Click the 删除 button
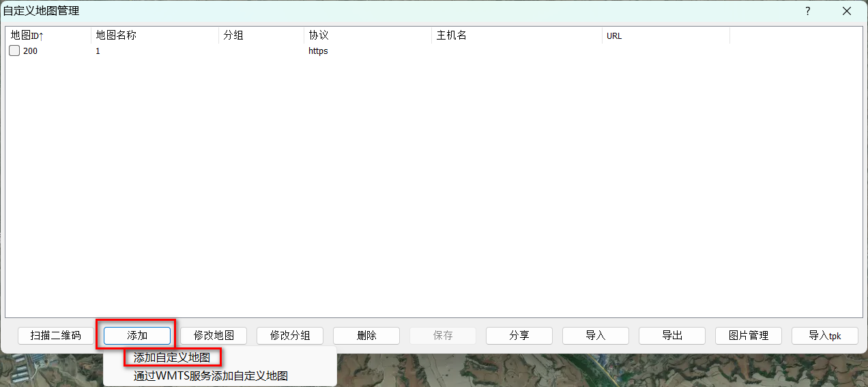The image size is (868, 387). point(366,335)
